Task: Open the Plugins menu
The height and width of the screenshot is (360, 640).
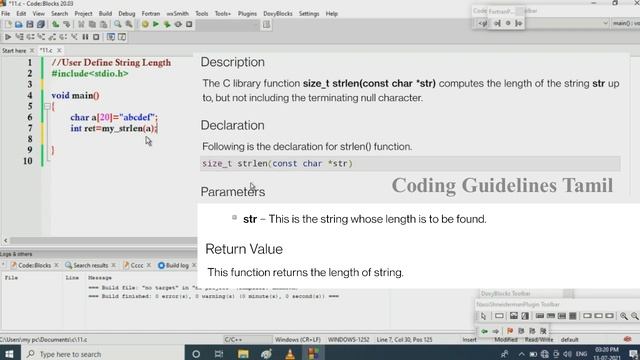Action: tap(247, 13)
